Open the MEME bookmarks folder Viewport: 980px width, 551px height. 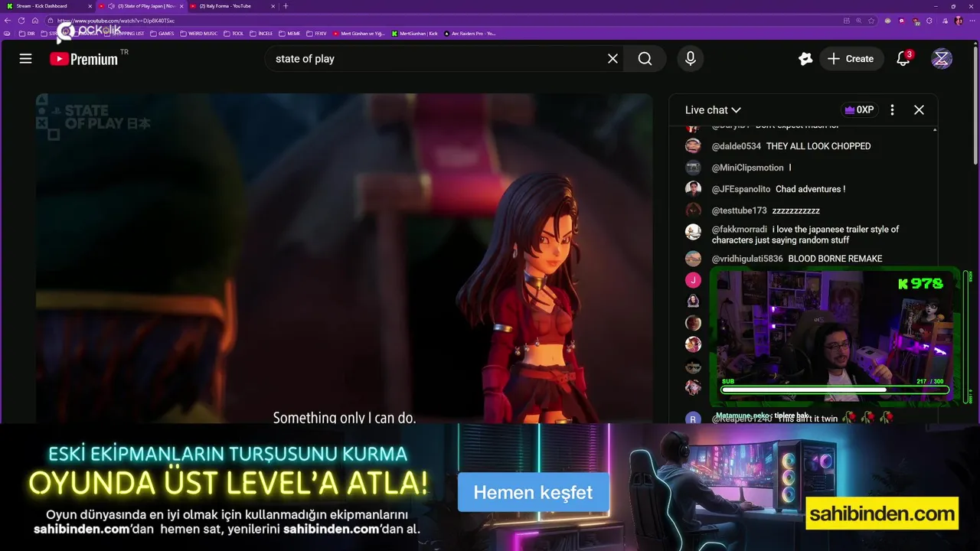click(x=289, y=34)
